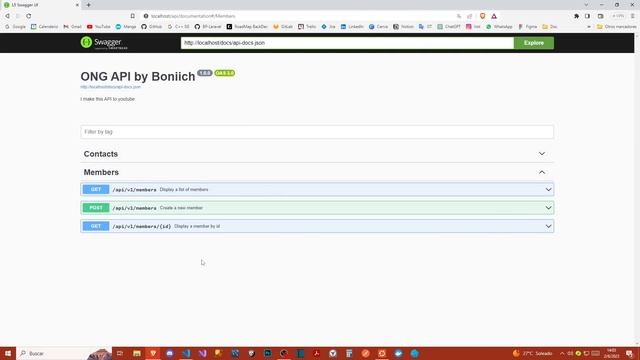Image resolution: width=640 pixels, height=360 pixels.
Task: Click the Contacts tag heading
Action: (101, 154)
